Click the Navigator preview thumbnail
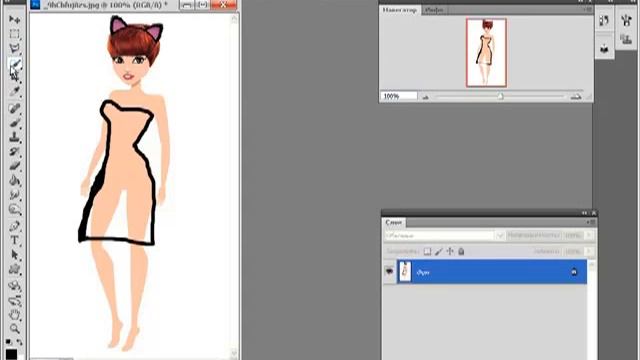Image resolution: width=640 pixels, height=360 pixels. coord(486,53)
